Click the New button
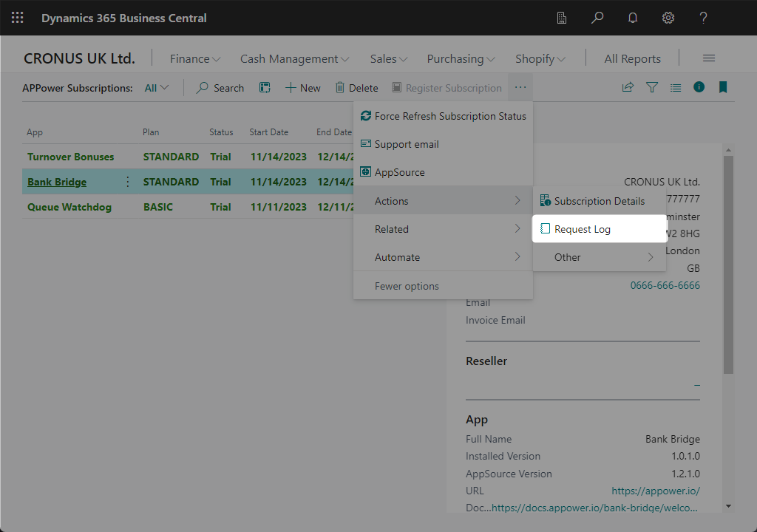This screenshot has height=532, width=757. (x=302, y=88)
